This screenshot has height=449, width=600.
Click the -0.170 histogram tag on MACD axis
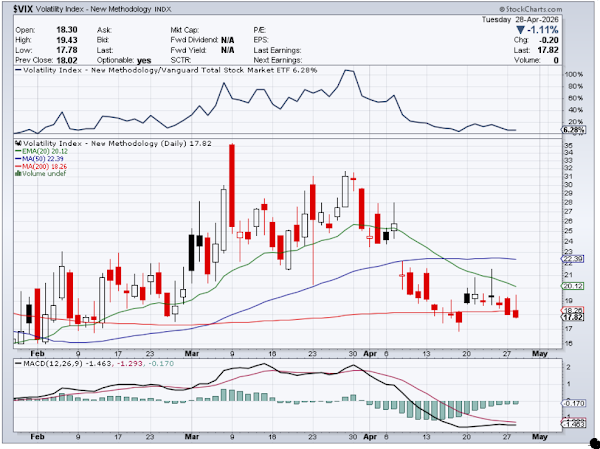coord(573,403)
